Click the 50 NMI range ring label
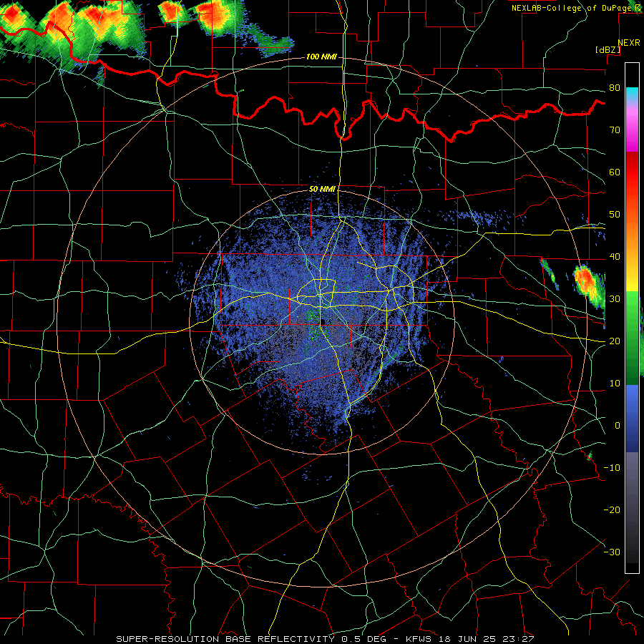This screenshot has width=644, height=644. pyautogui.click(x=322, y=189)
